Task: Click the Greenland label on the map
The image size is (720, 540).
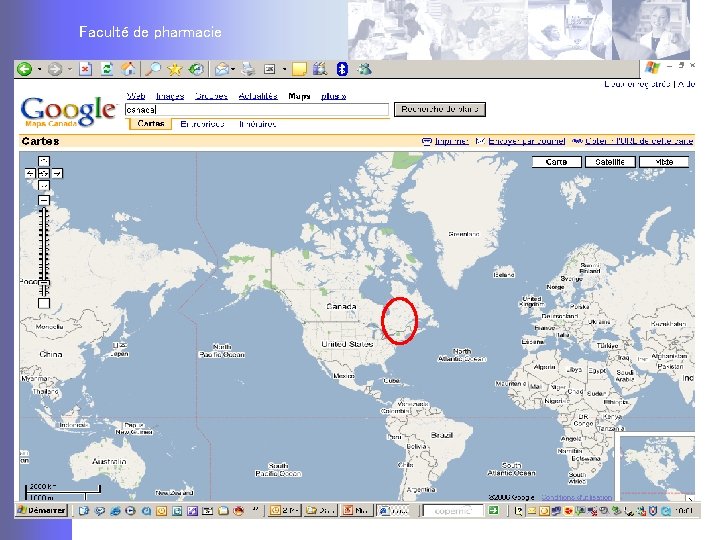Action: (x=464, y=234)
